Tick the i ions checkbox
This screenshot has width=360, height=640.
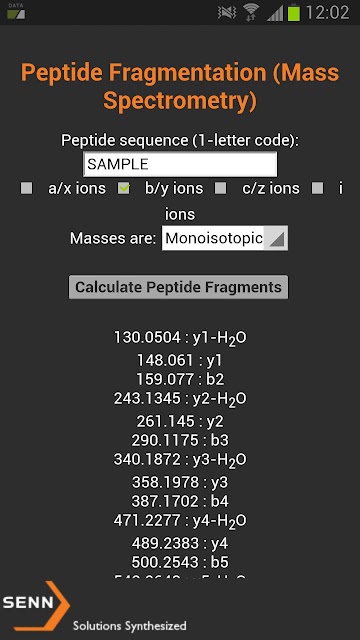tap(318, 188)
